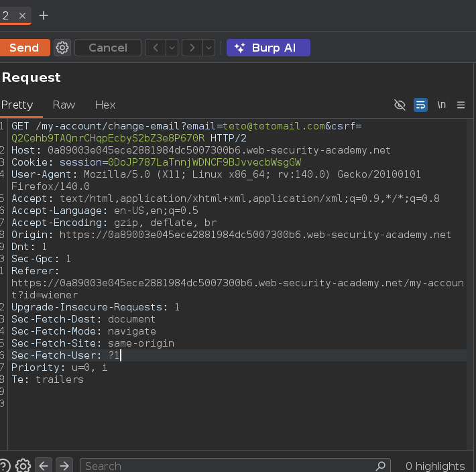Jump to next search match arrow
The image size is (476, 472).
pos(64,465)
